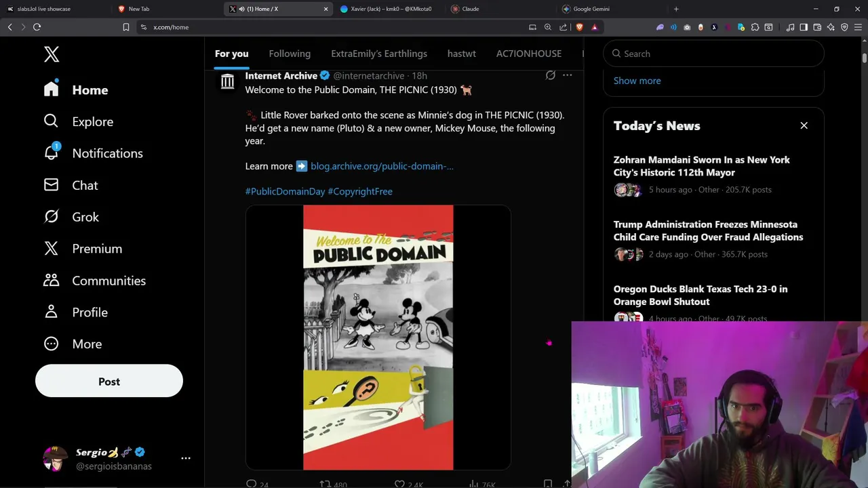The width and height of the screenshot is (868, 488).
Task: Open Chat in the sidebar
Action: (71, 185)
